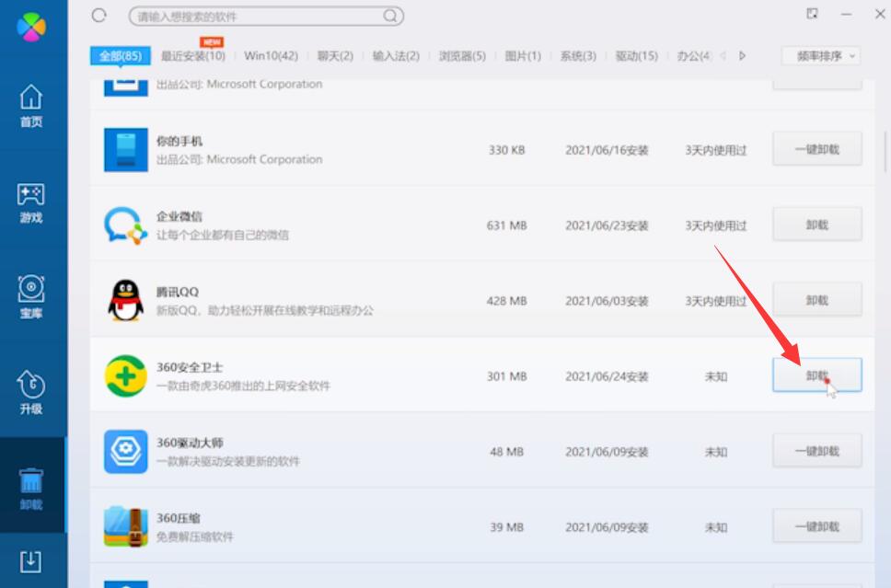Screen dimensions: 891x588
Task: Select the 全部(85) tab
Action: tap(120, 56)
